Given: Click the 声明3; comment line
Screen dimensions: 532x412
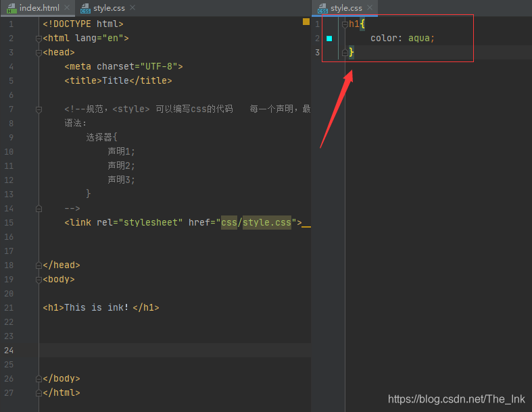Looking at the screenshot, I should pos(121,180).
